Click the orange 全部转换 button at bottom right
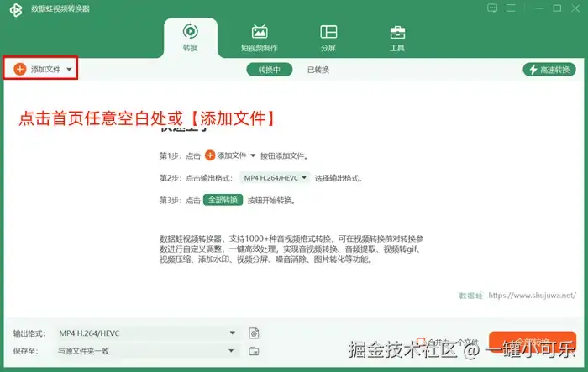The height and width of the screenshot is (372, 588). tap(533, 343)
